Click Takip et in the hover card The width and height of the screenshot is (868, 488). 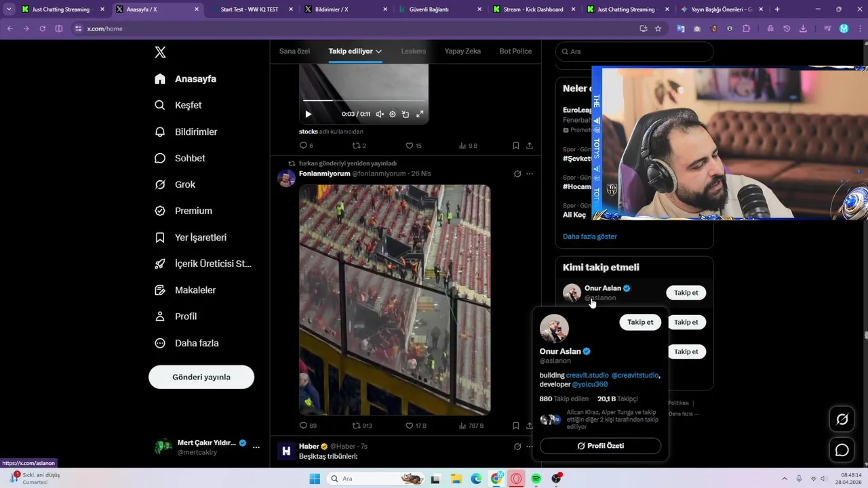[640, 322]
